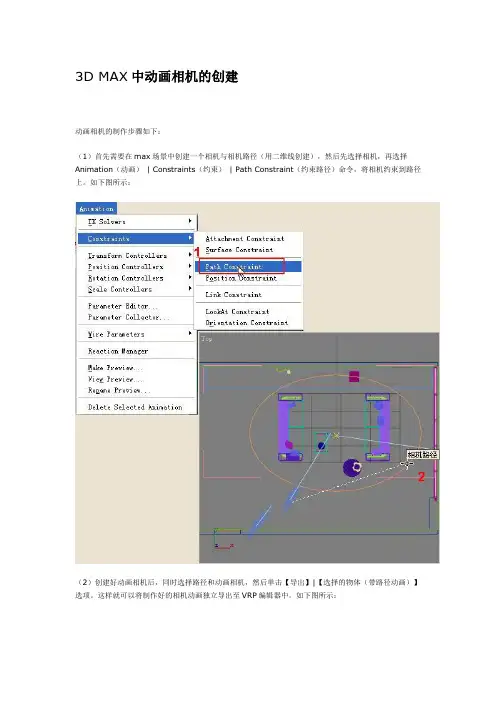Select Orientation Constraint
This screenshot has height=702, width=496.
click(249, 323)
